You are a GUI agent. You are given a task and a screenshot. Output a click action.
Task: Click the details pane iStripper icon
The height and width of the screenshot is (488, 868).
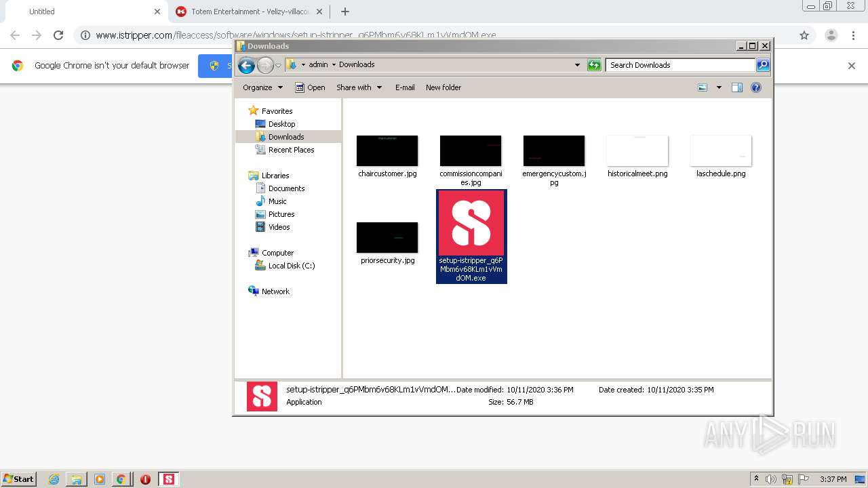pyautogui.click(x=262, y=396)
